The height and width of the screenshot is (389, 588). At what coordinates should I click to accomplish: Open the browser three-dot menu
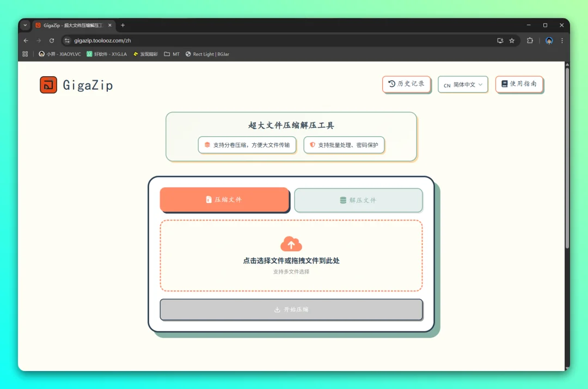pos(562,40)
